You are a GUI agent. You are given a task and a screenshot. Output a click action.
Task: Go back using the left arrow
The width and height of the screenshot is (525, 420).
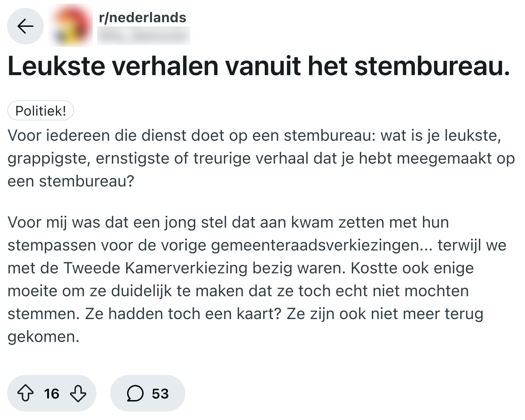click(x=25, y=26)
